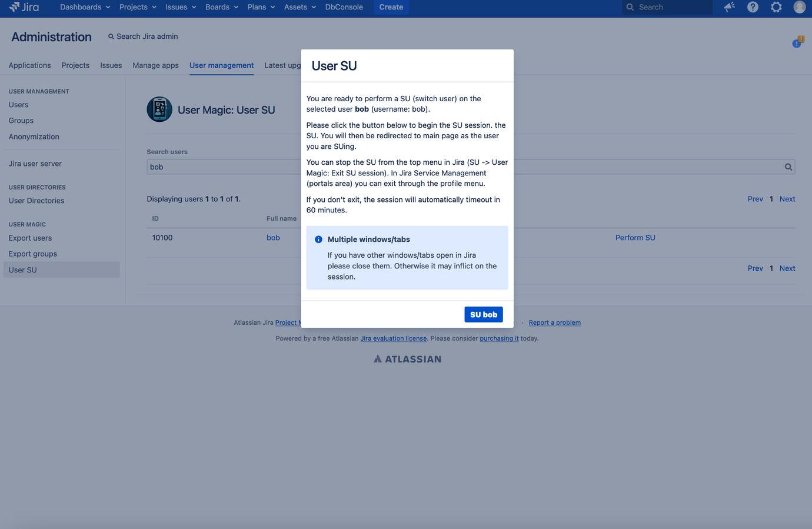
Task: Open DbConsole from top navigation
Action: tap(344, 7)
